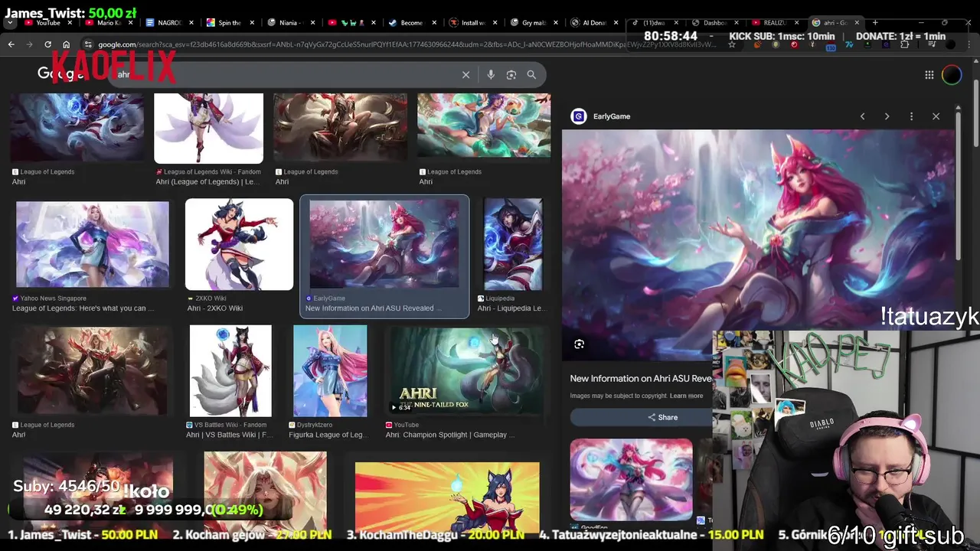Screen dimensions: 980x551
Task: Close the Niania tab
Action: coord(311,23)
